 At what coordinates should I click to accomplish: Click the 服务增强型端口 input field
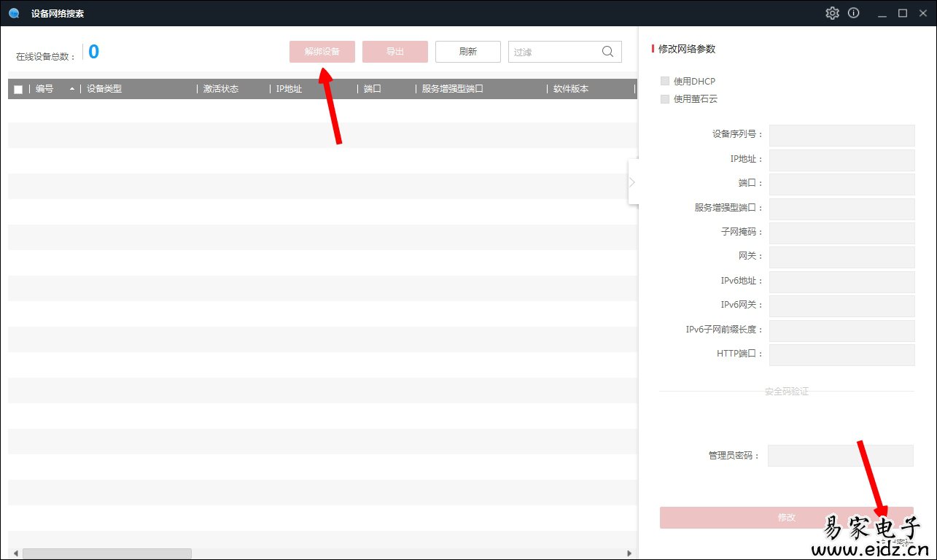[842, 209]
